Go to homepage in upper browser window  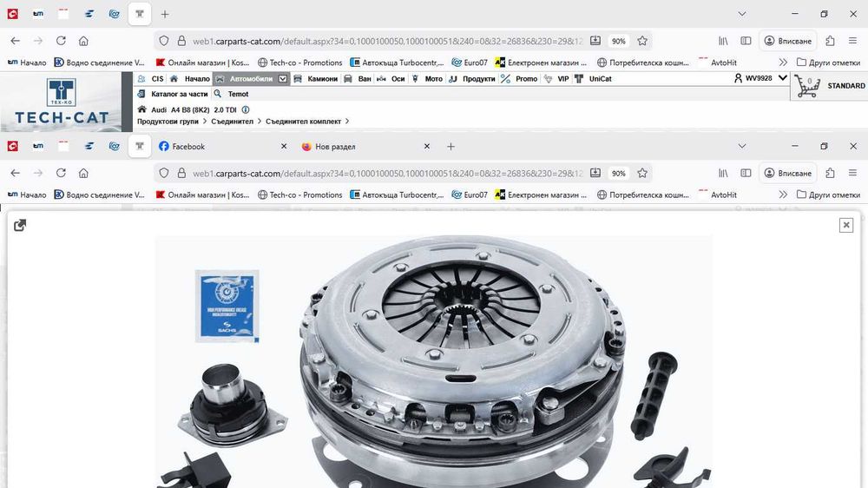(x=83, y=41)
